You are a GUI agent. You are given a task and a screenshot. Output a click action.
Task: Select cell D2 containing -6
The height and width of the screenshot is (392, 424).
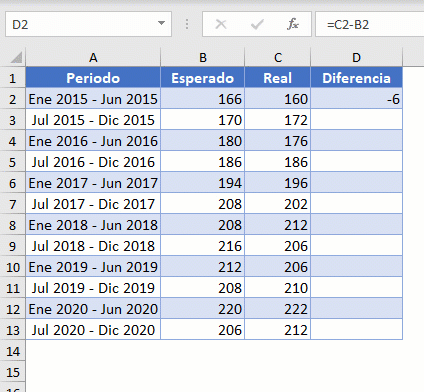coord(356,99)
